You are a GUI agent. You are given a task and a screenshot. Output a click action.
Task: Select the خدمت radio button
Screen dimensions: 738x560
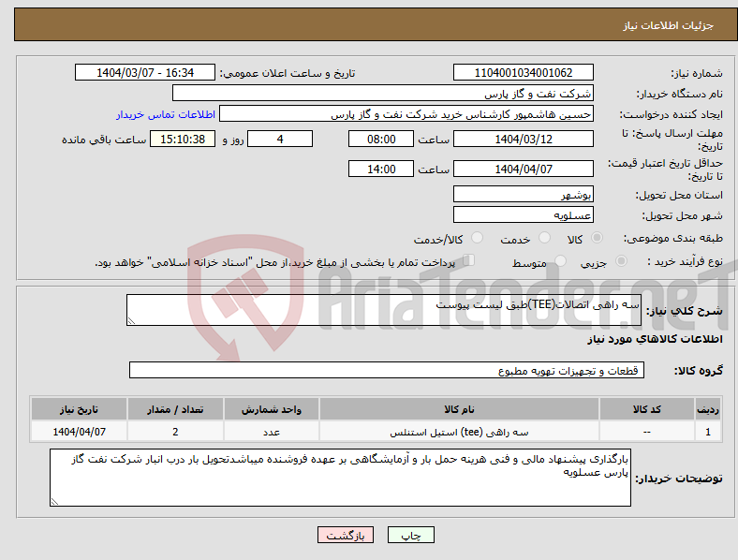544,238
